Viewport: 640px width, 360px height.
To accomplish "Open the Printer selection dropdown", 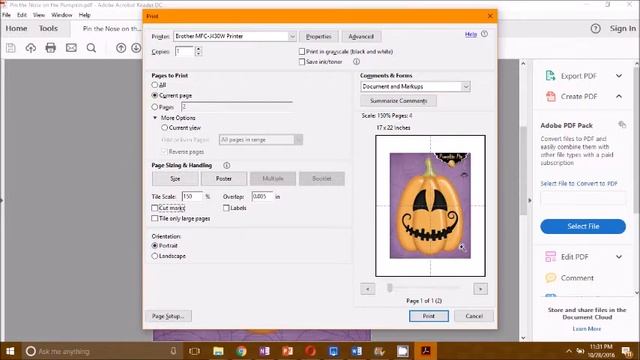I will click(292, 36).
